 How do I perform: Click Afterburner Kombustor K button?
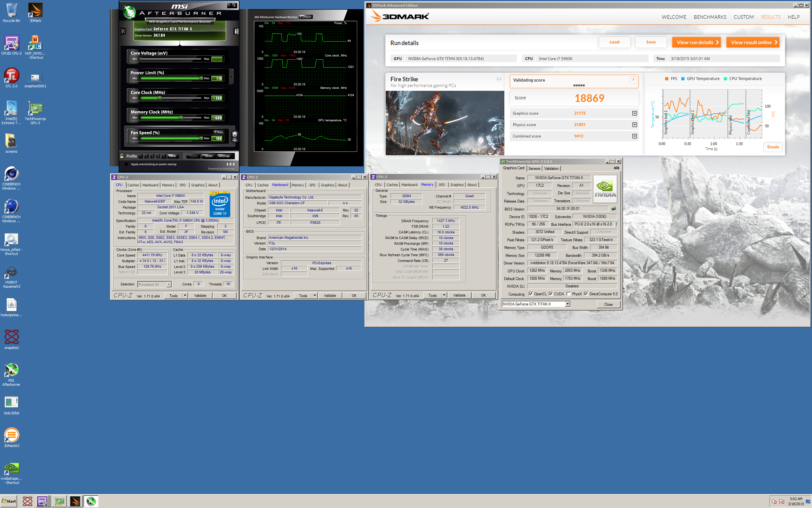tap(123, 31)
